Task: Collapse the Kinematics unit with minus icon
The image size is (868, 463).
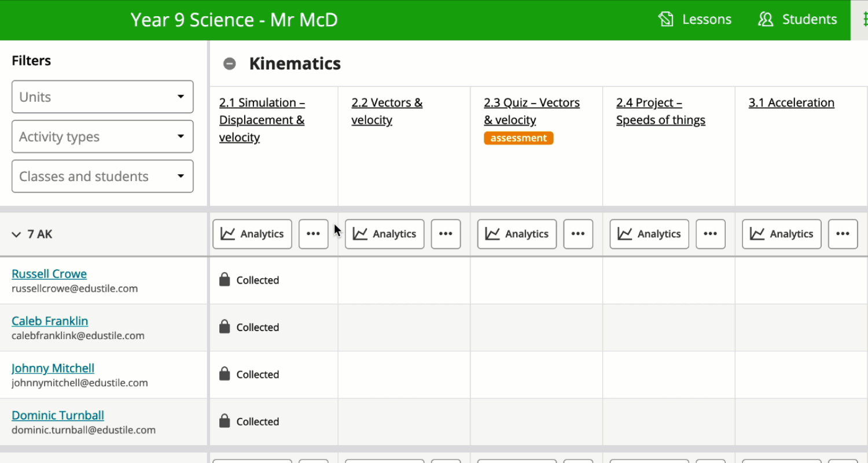Action: click(x=230, y=64)
